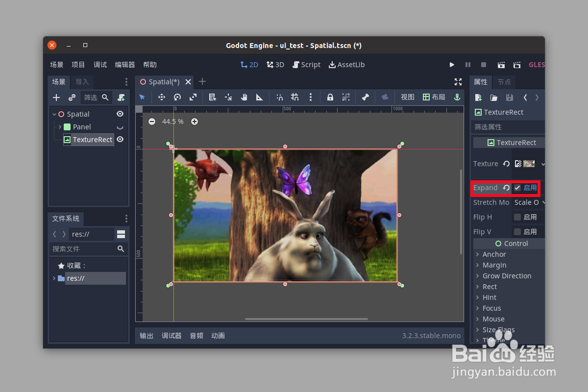The image size is (588, 392).
Task: Activate the Pan hand tool
Action: coord(244,97)
